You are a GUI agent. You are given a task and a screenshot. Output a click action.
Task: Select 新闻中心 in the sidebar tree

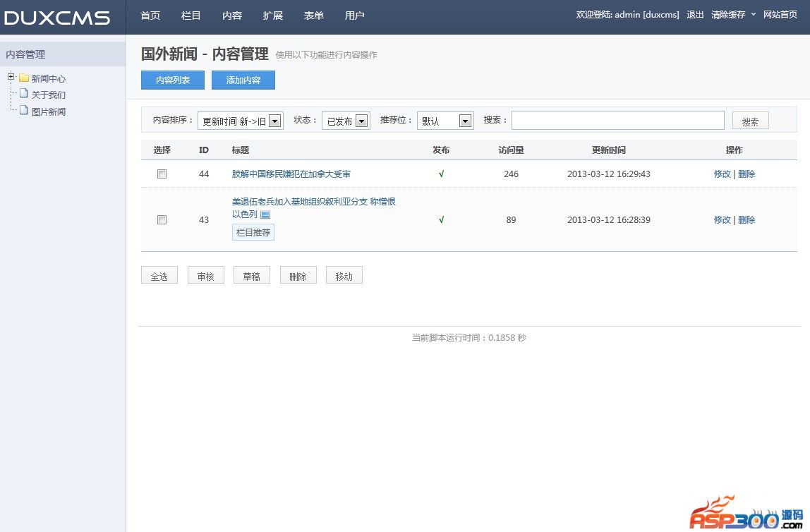(49, 78)
